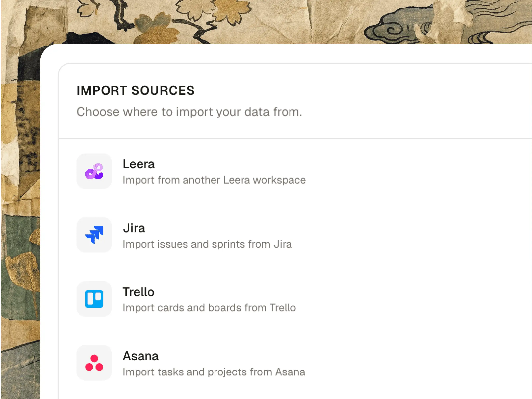
Task: Click the Jira option title text
Action: coord(134,228)
